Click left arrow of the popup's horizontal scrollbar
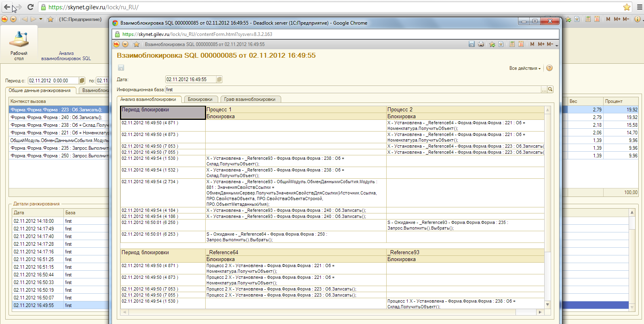Viewport: 644px width, 324px height. [x=124, y=312]
